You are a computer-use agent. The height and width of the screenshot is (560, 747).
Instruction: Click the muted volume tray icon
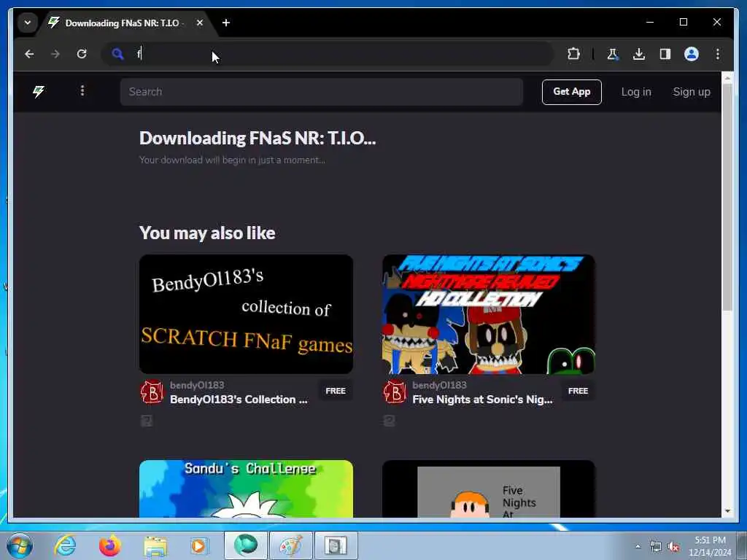(x=673, y=546)
